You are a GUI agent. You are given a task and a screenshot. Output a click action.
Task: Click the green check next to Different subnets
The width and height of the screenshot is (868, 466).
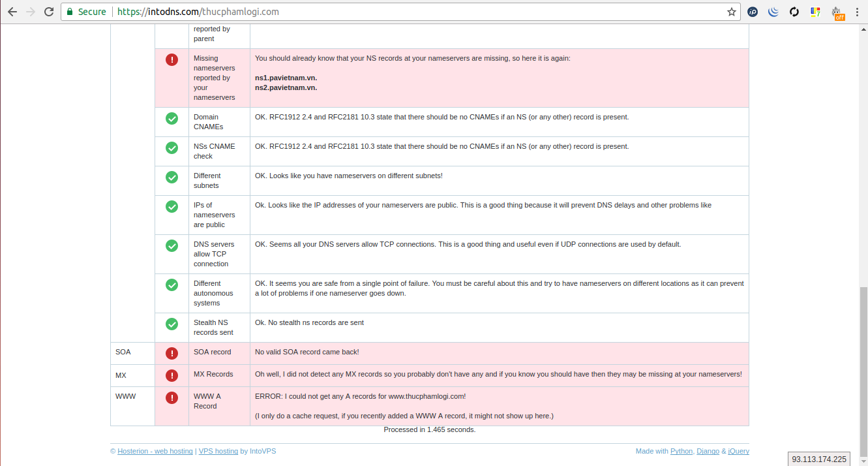(172, 177)
